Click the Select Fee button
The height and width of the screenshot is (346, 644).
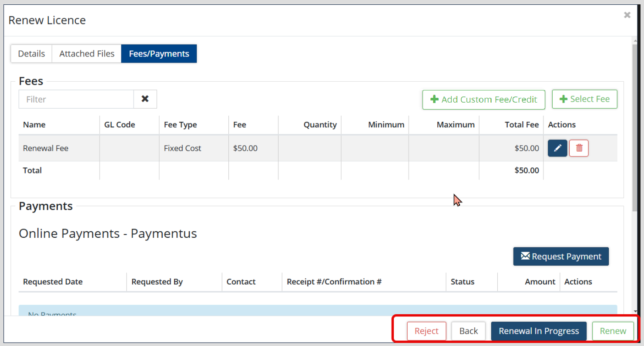584,99
